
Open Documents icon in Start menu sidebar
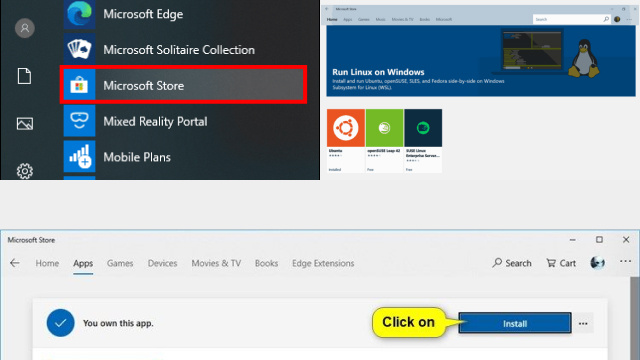[24, 76]
